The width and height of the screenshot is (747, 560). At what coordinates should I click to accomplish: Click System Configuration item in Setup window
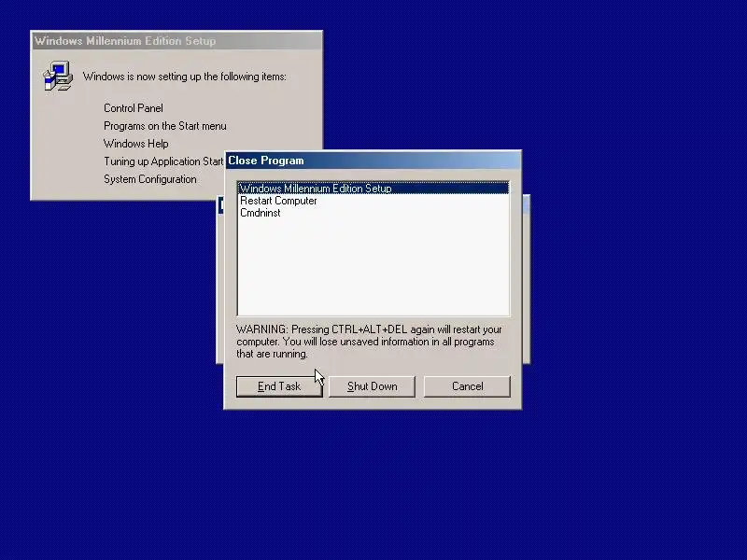pos(150,179)
